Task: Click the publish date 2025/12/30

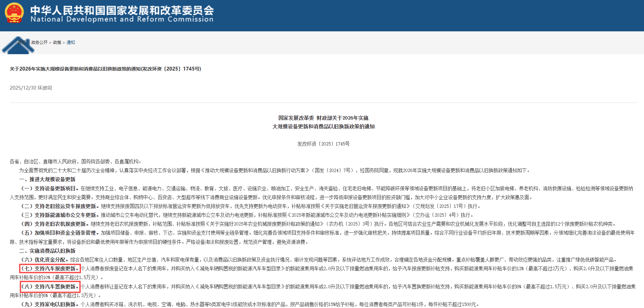Action: (23, 88)
